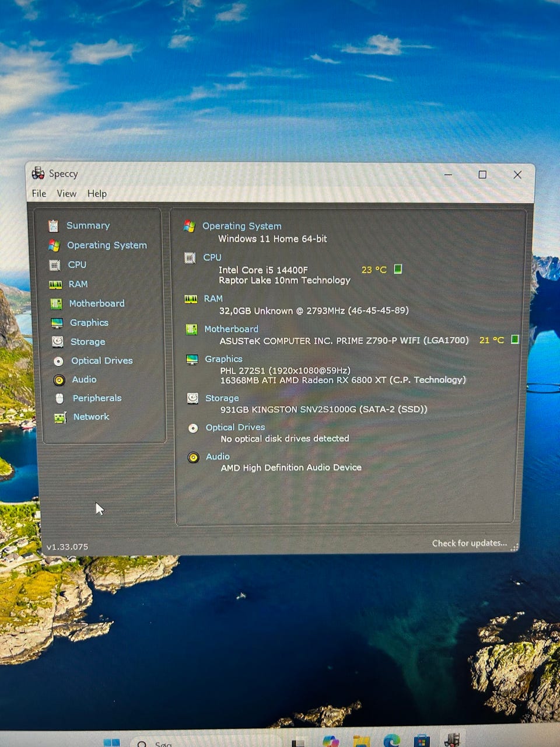560x747 pixels.
Task: Click the board icon beside the Motherboard heading
Action: (191, 329)
